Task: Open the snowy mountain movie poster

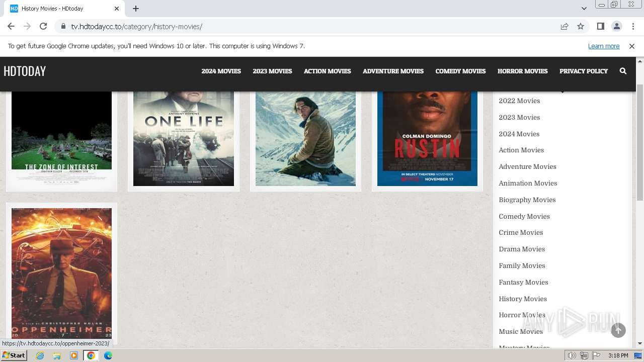Action: pyautogui.click(x=305, y=138)
